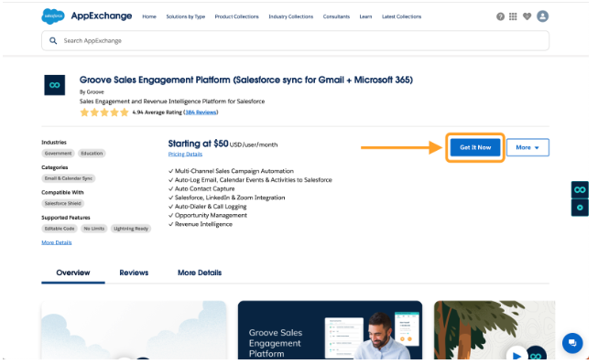Open the Pricing Details link
Screen dimensions: 598x364
tap(185, 155)
